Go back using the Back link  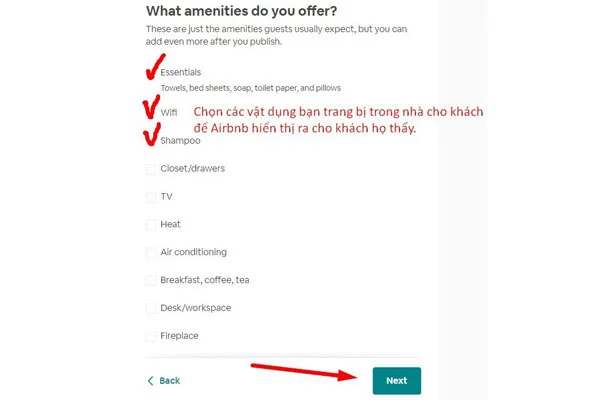click(169, 381)
